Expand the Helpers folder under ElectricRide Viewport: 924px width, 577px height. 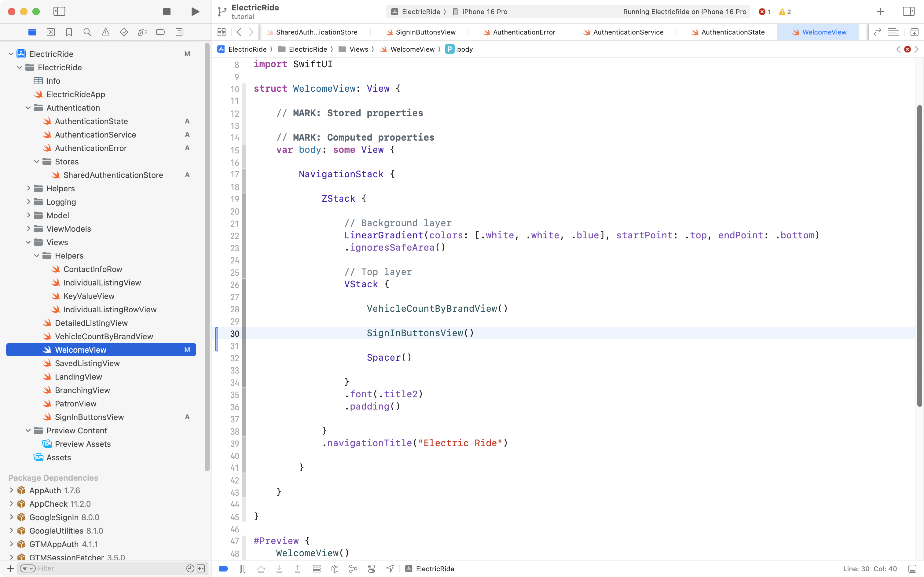[29, 189]
